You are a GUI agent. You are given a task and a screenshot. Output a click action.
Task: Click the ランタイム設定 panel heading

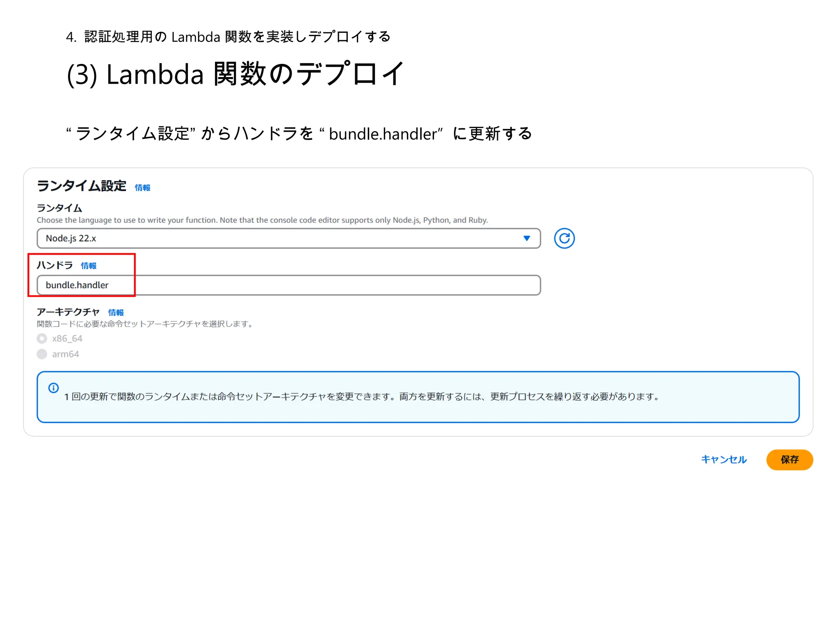point(81,186)
